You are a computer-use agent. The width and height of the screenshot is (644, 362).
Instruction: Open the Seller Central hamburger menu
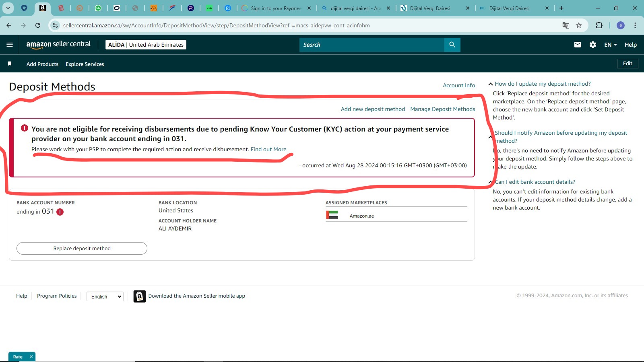[10, 45]
